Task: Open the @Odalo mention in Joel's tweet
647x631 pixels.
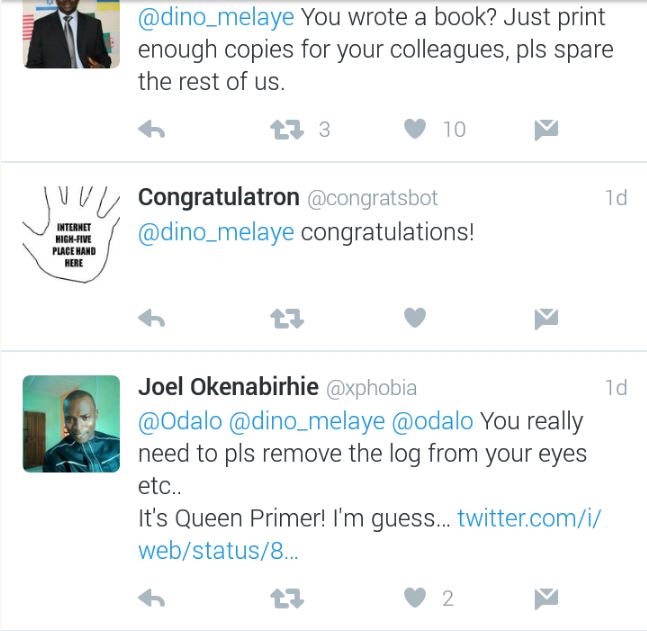Action: coord(180,422)
